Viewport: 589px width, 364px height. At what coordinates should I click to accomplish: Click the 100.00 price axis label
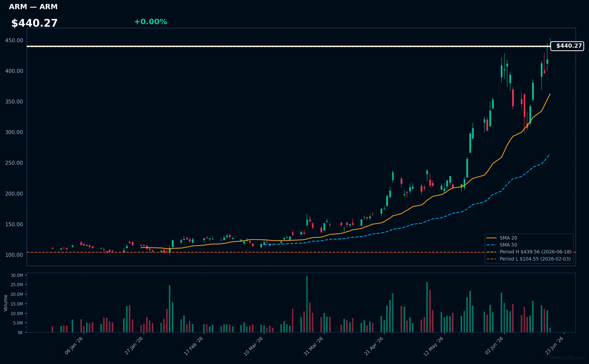(14, 255)
